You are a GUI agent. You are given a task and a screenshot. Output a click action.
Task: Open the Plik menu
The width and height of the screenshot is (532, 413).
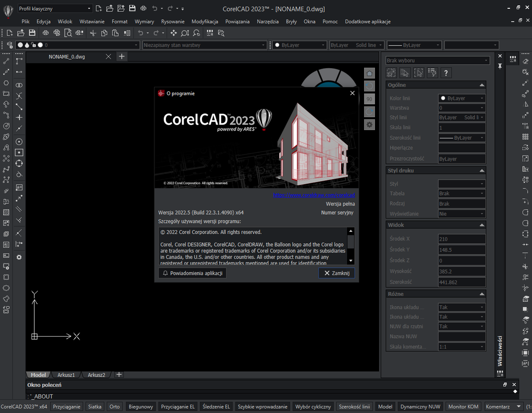pyautogui.click(x=25, y=21)
